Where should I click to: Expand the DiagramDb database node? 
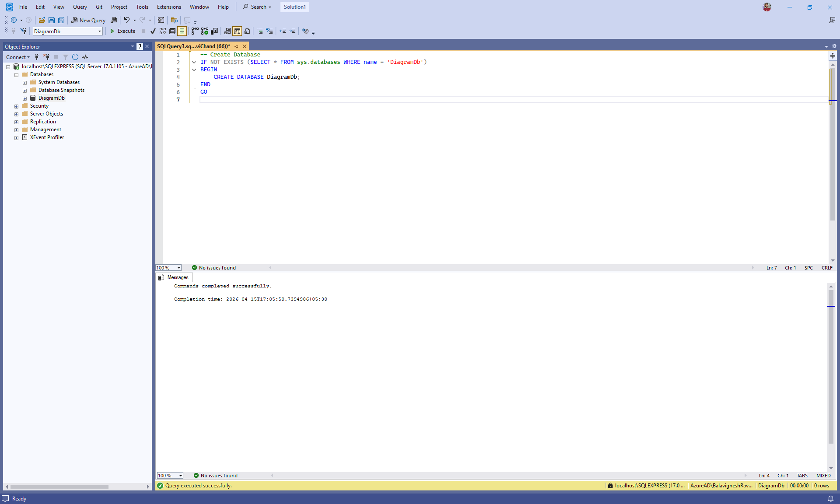(25, 98)
